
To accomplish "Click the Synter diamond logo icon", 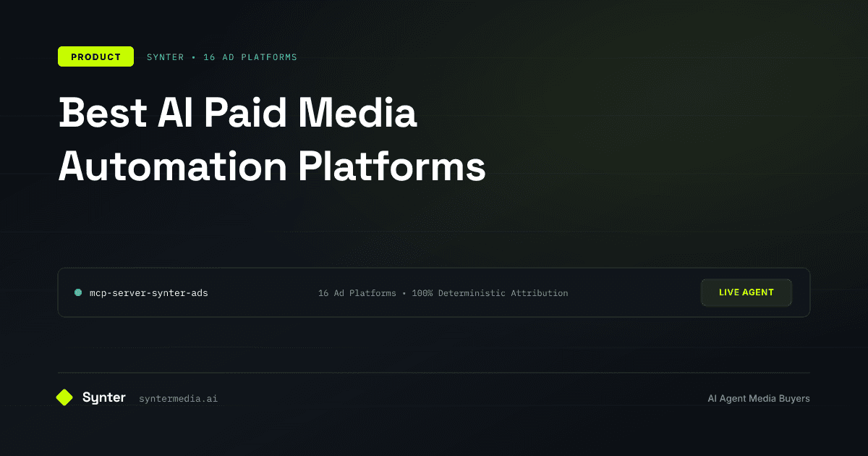I will pos(64,397).
